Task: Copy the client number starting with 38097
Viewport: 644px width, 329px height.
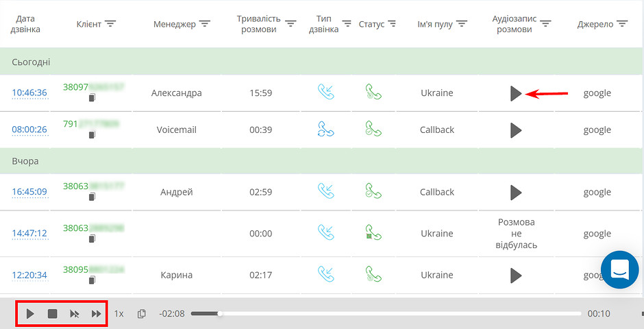Action: point(92,98)
